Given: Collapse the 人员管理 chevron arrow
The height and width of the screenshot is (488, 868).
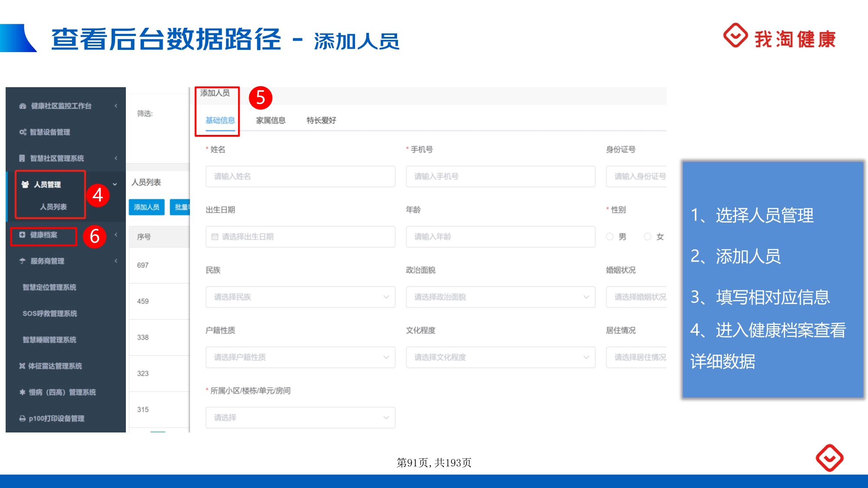Looking at the screenshot, I should (115, 184).
